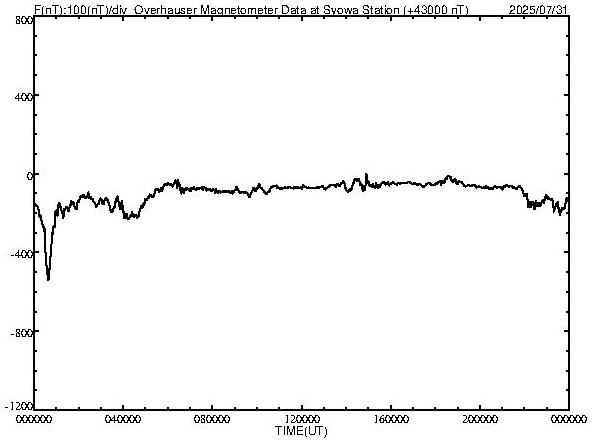Click the 200000 time axis label
This screenshot has width=592, height=440.
(x=480, y=419)
